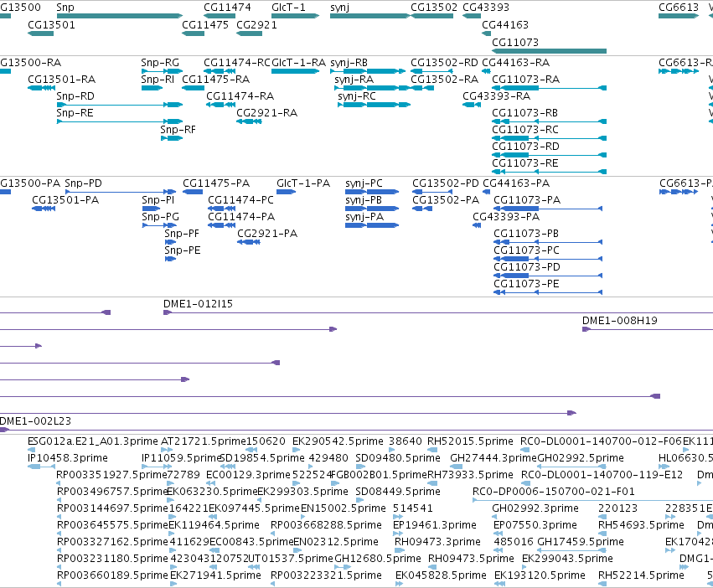The height and width of the screenshot is (588, 713).
Task: Click the RH09473.5prime EST label
Action: [x=471, y=559]
